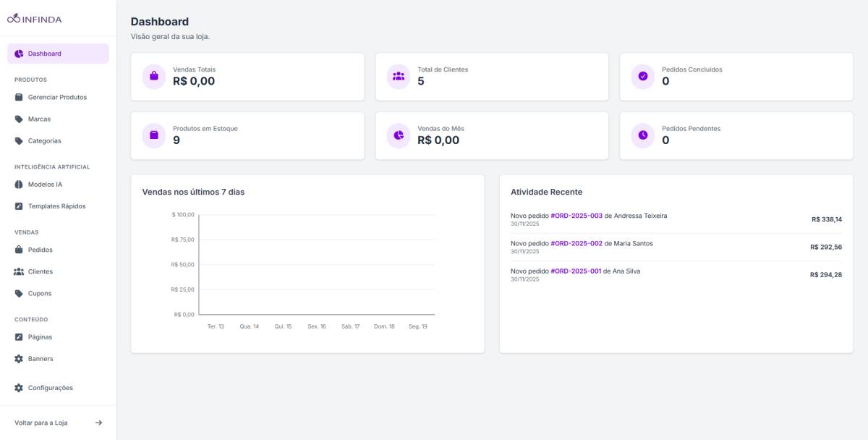
Task: Navigate to Pedidos in sidebar
Action: click(x=58, y=250)
